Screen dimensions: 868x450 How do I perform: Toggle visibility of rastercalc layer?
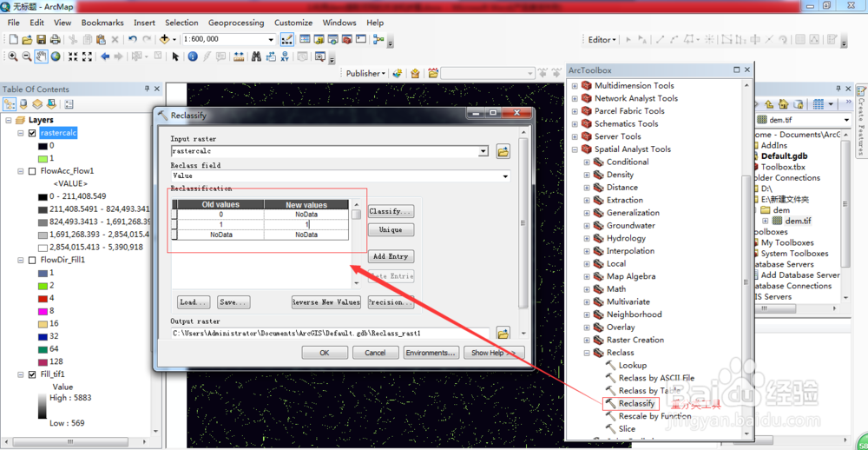pyautogui.click(x=32, y=133)
